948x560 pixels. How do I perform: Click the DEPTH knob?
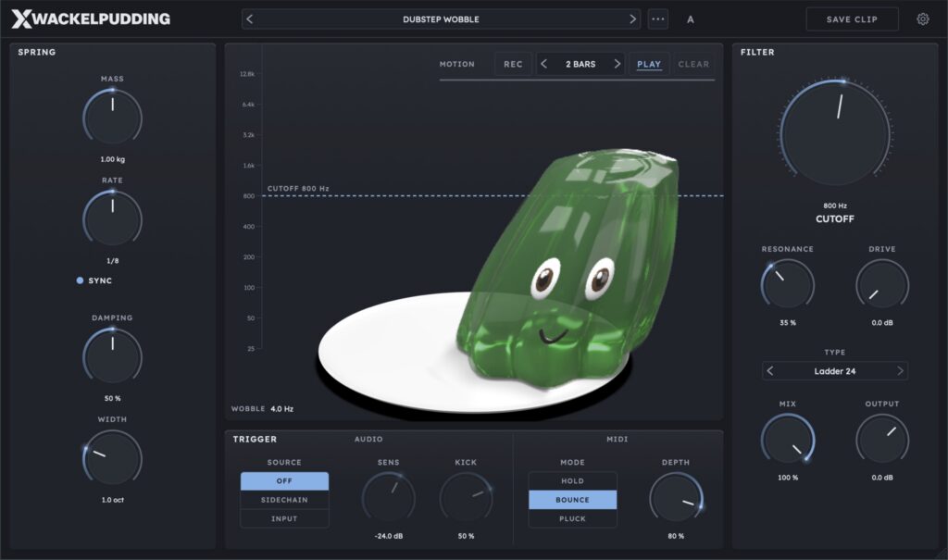676,498
